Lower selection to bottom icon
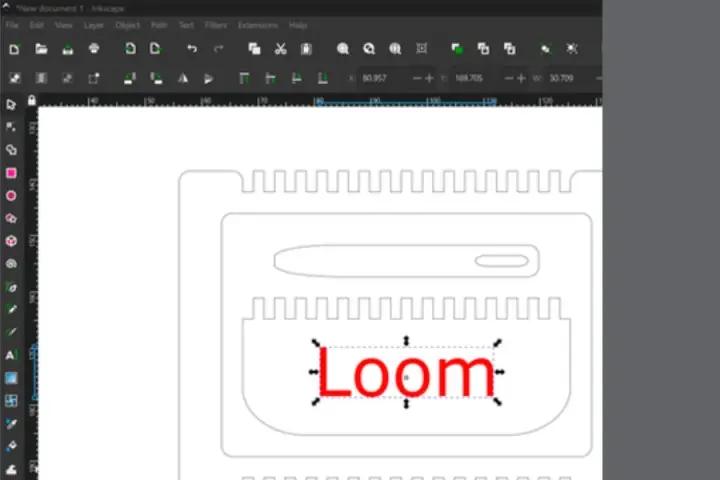Screen dimensions: 720x480 click(x=323, y=78)
